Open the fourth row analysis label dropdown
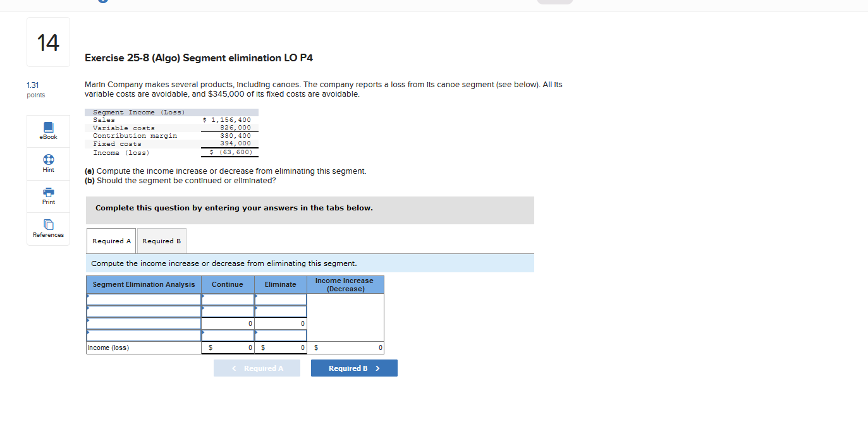Image resolution: width=868 pixels, height=441 pixels. 143,335
